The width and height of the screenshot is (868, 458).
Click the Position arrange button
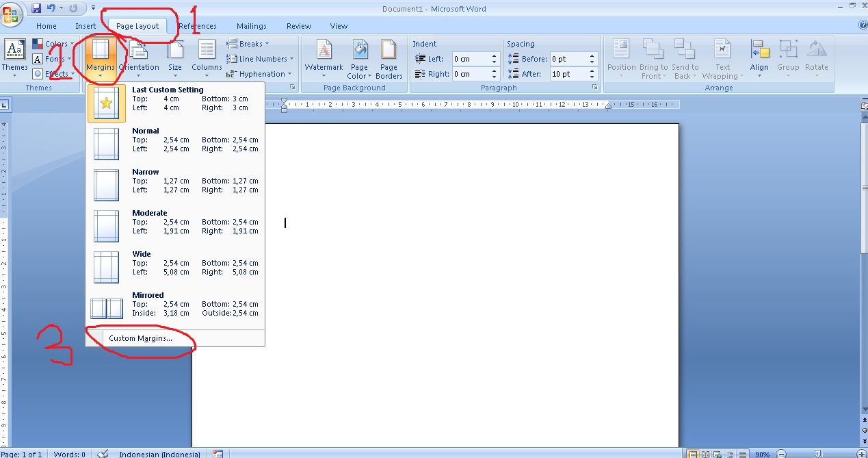(x=621, y=60)
